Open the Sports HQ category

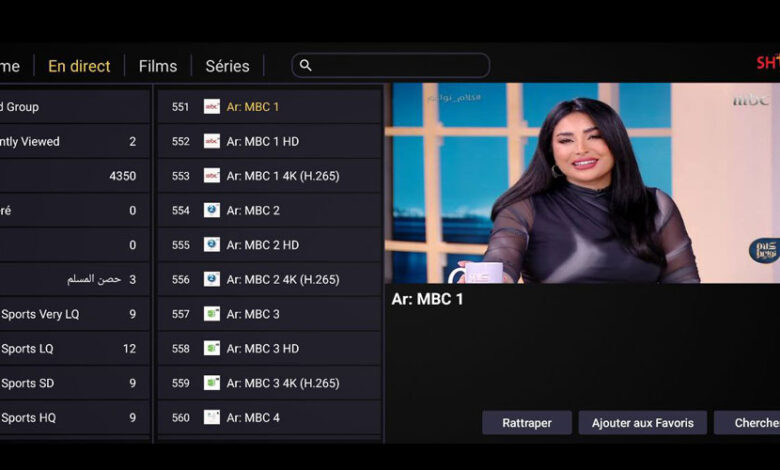70,418
